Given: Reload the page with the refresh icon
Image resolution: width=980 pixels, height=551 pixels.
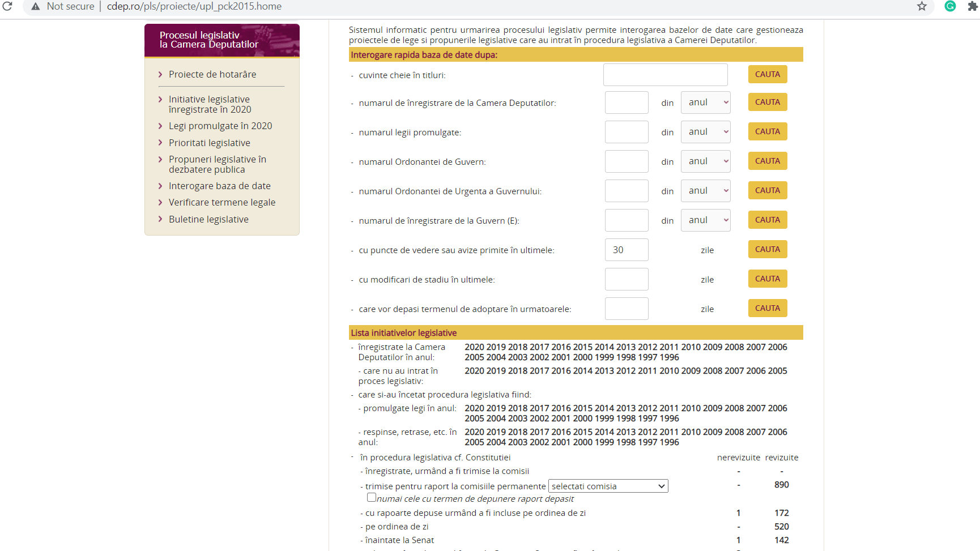Looking at the screenshot, I should point(7,6).
